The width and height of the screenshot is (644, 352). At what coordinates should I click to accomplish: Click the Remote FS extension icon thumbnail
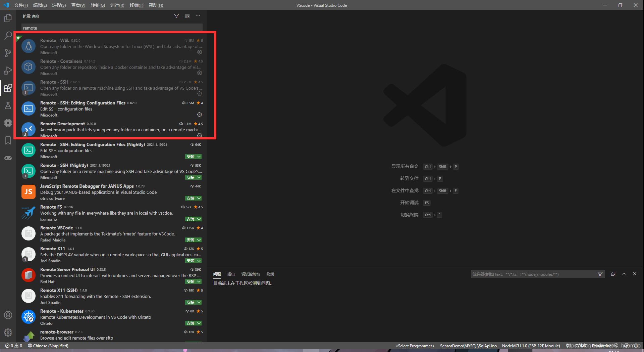pos(29,213)
